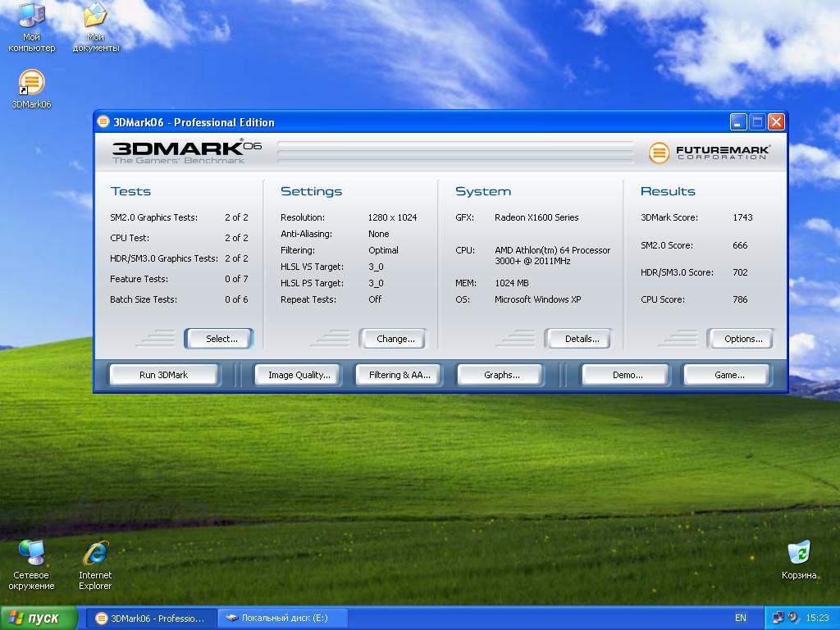
Task: Click the AMD Athlon 64 Processor text
Action: tap(552, 256)
